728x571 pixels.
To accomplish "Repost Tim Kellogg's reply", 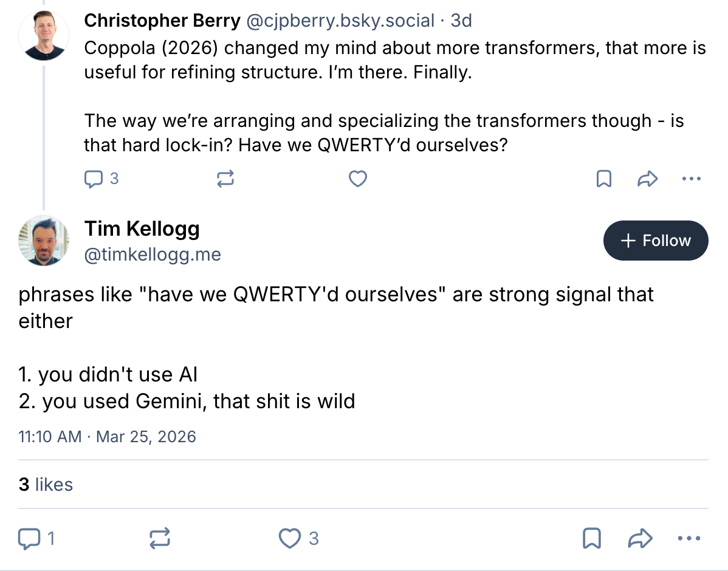I will (160, 538).
